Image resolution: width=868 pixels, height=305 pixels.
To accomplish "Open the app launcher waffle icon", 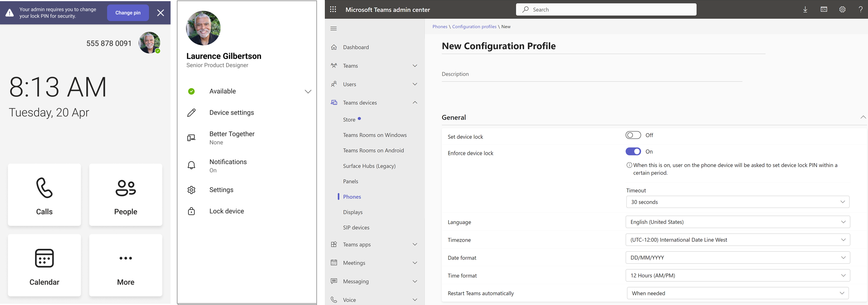I will 333,9.
